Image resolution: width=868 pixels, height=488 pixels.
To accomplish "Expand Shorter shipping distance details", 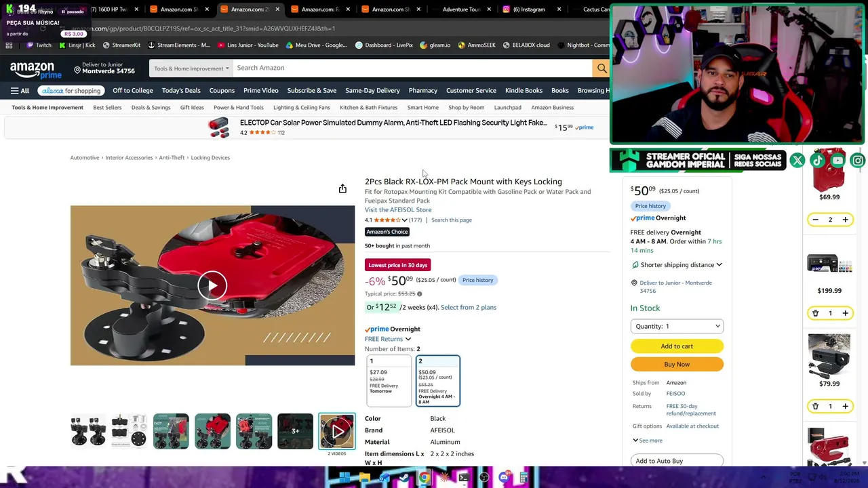I will click(x=677, y=265).
